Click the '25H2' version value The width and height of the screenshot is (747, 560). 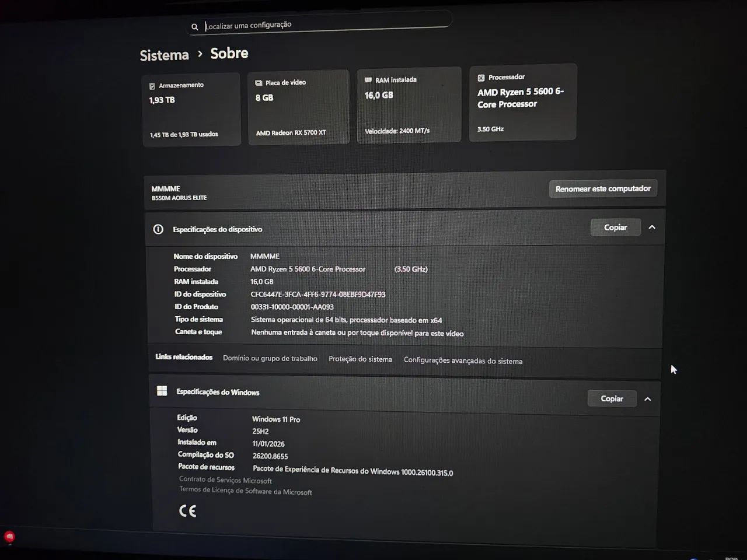coord(260,432)
